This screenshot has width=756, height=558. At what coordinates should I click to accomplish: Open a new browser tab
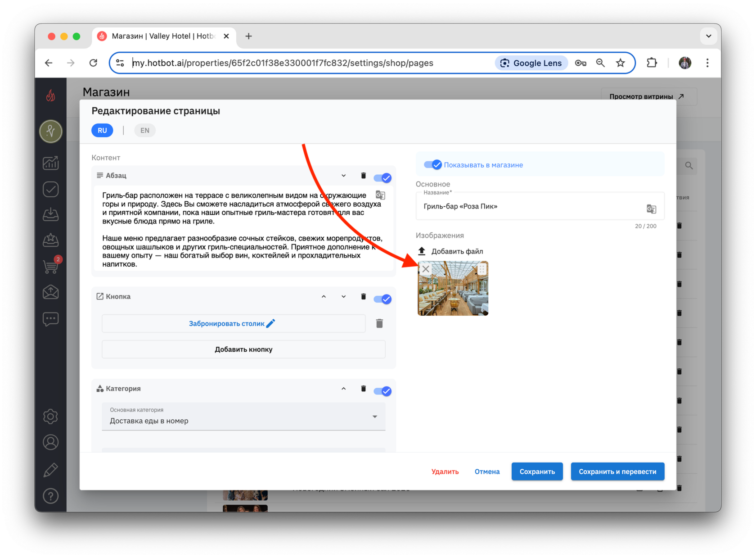[x=248, y=36]
